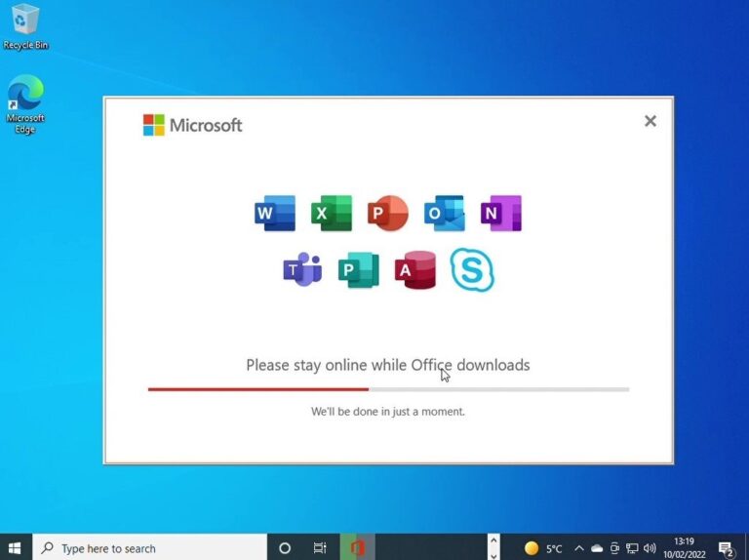Click the taskbar toolbar up arrow
Screen dimensions: 749x560
(x=493, y=540)
